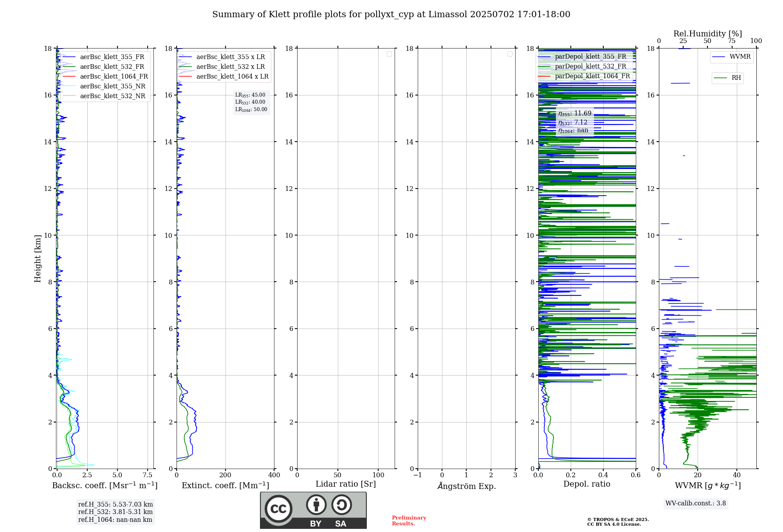Click legend entry parDepol_klett_355_FR
This screenshot has width=783, height=532.
[x=583, y=57]
